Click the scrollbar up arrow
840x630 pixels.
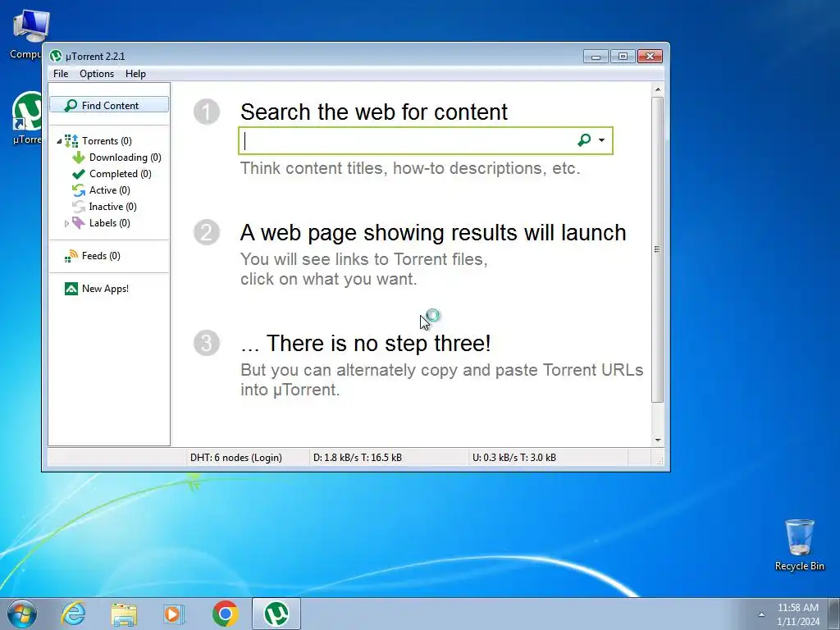coord(658,89)
